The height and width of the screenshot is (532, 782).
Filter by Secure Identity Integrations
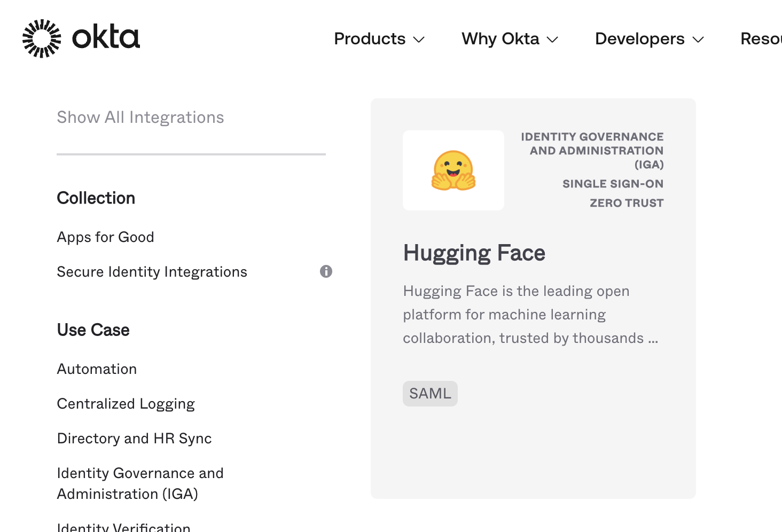(152, 272)
